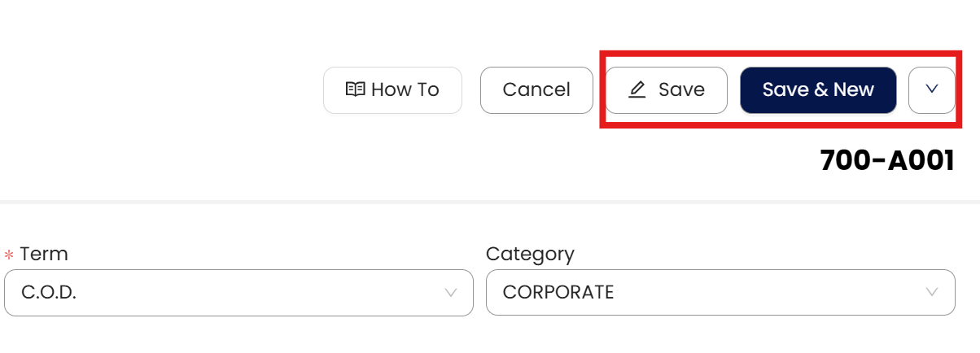Click the red required asterisk beside Term
Image resolution: width=980 pixels, height=353 pixels.
(9, 255)
